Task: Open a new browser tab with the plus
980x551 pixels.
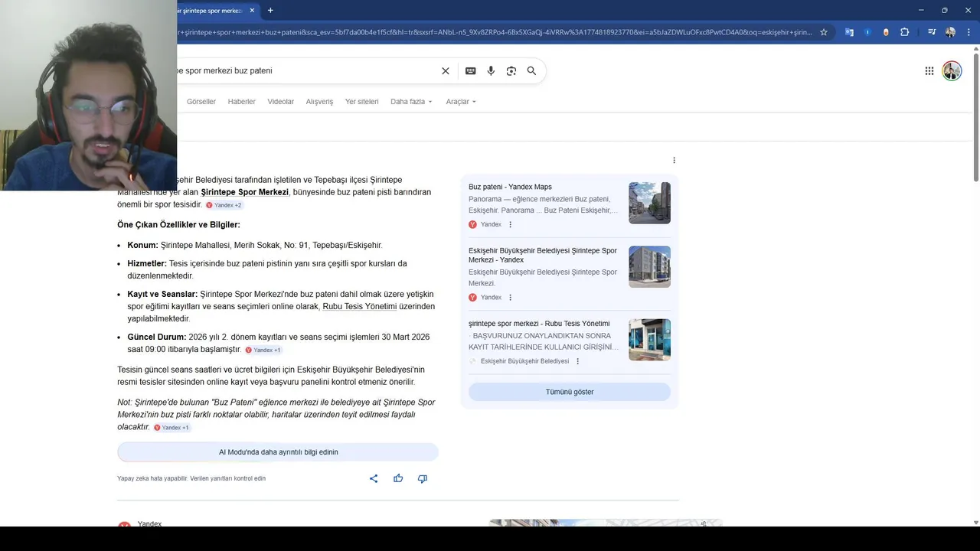Action: (270, 10)
